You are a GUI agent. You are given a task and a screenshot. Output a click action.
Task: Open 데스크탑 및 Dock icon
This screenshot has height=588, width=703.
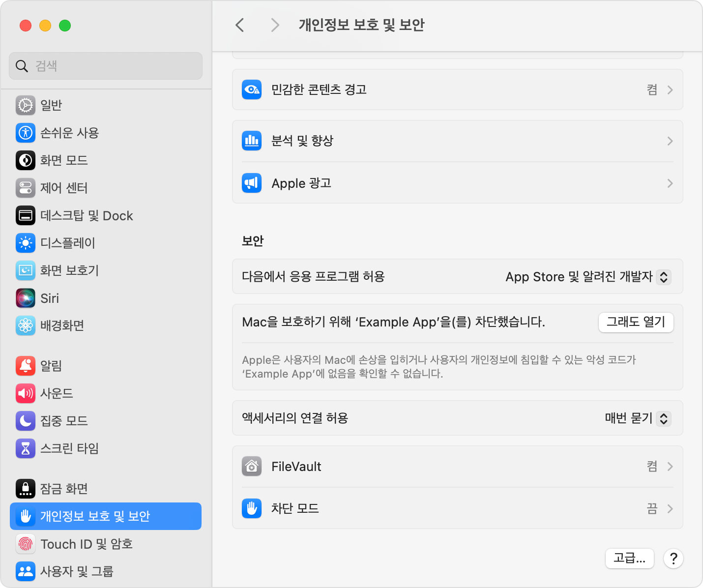[x=26, y=215]
